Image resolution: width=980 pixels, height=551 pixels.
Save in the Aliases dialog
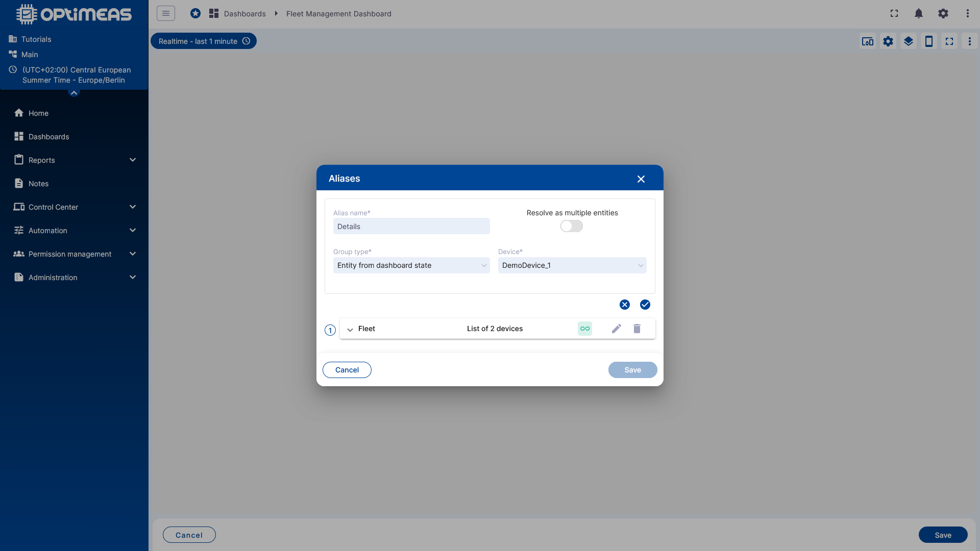pyautogui.click(x=633, y=370)
